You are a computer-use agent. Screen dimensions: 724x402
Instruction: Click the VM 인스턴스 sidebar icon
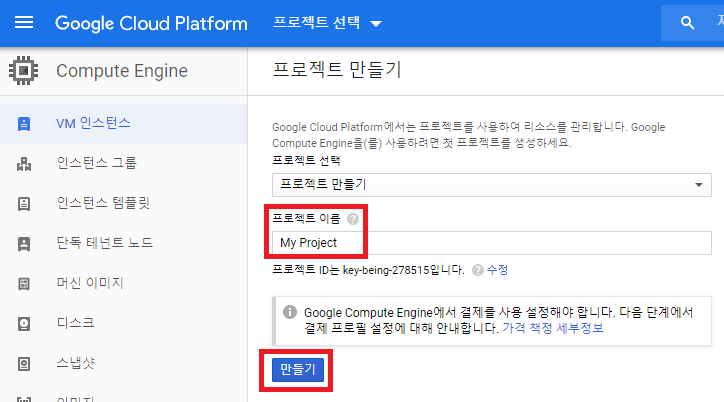[x=24, y=124]
